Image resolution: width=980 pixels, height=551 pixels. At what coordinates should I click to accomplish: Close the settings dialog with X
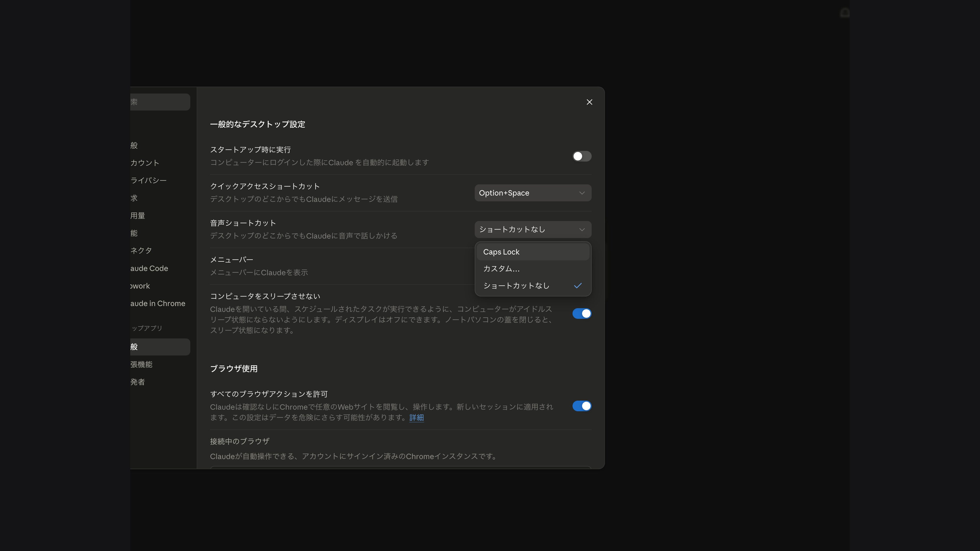pyautogui.click(x=589, y=102)
